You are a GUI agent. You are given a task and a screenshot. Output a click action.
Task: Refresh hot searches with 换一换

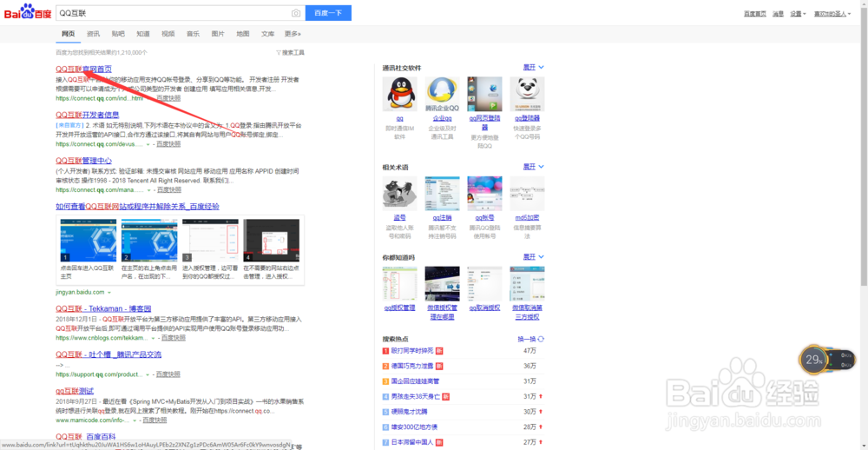pyautogui.click(x=530, y=339)
